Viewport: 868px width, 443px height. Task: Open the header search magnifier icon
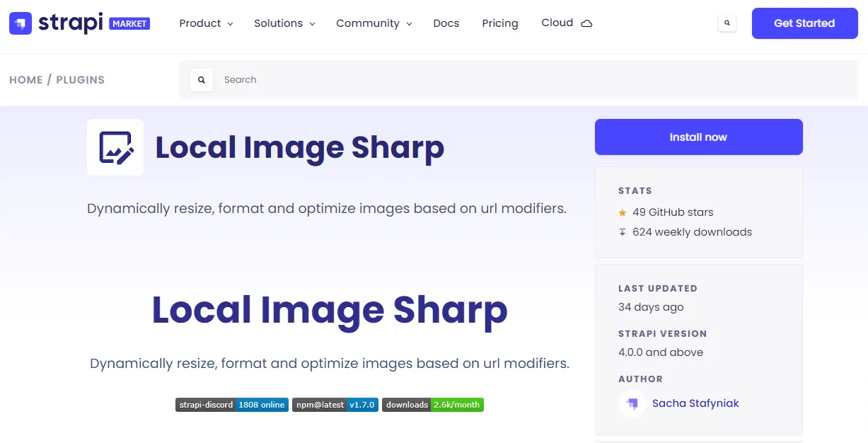click(x=727, y=23)
